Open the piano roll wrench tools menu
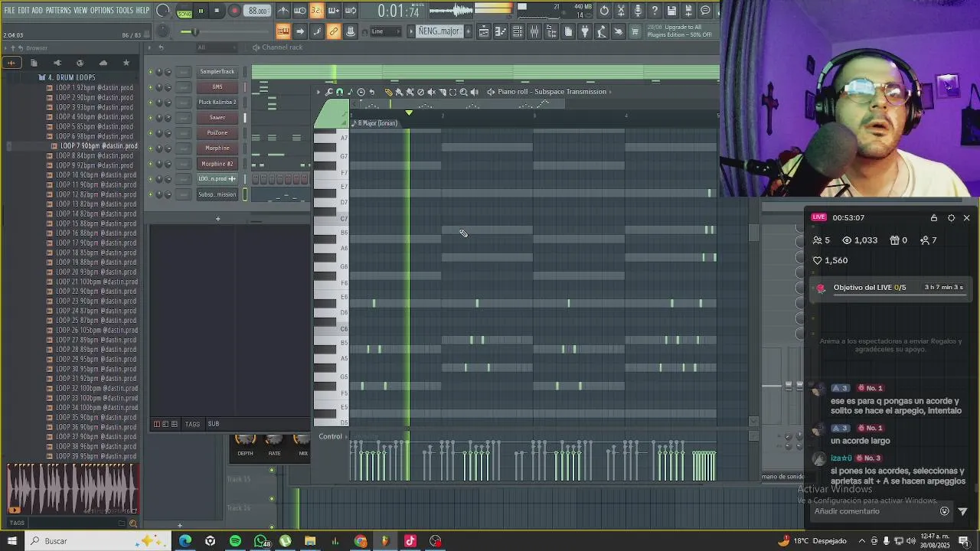 pos(328,92)
